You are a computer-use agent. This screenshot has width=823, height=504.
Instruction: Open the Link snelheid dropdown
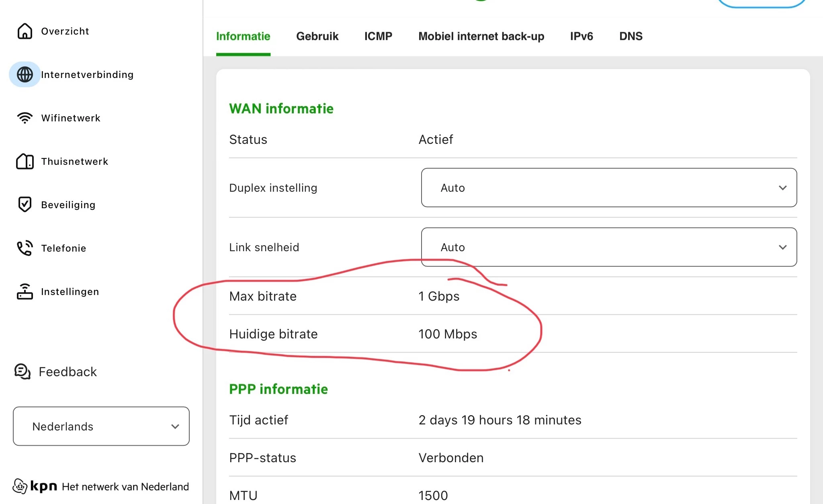pyautogui.click(x=608, y=247)
